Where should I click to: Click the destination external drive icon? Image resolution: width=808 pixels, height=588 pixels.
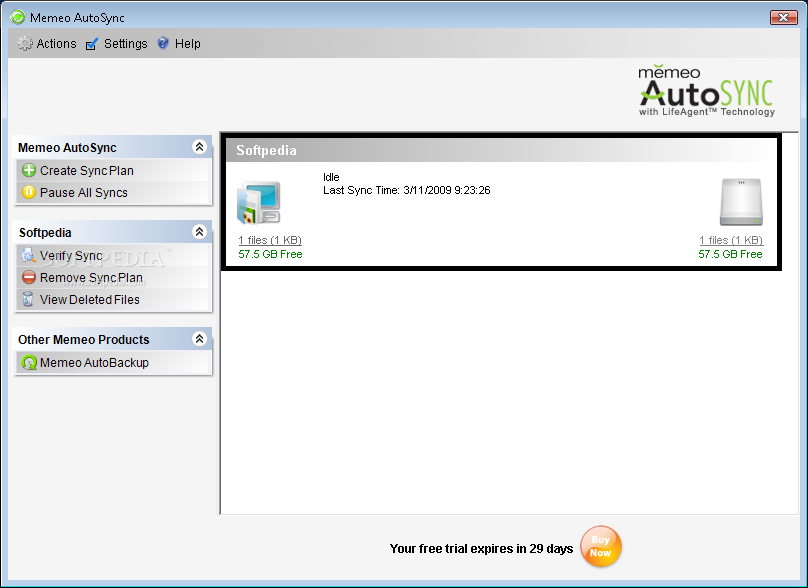pyautogui.click(x=741, y=202)
